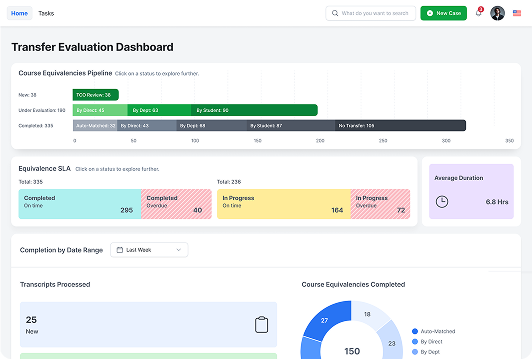532x360 pixels.
Task: Click the donut segment labeled 23
Action: point(392,343)
